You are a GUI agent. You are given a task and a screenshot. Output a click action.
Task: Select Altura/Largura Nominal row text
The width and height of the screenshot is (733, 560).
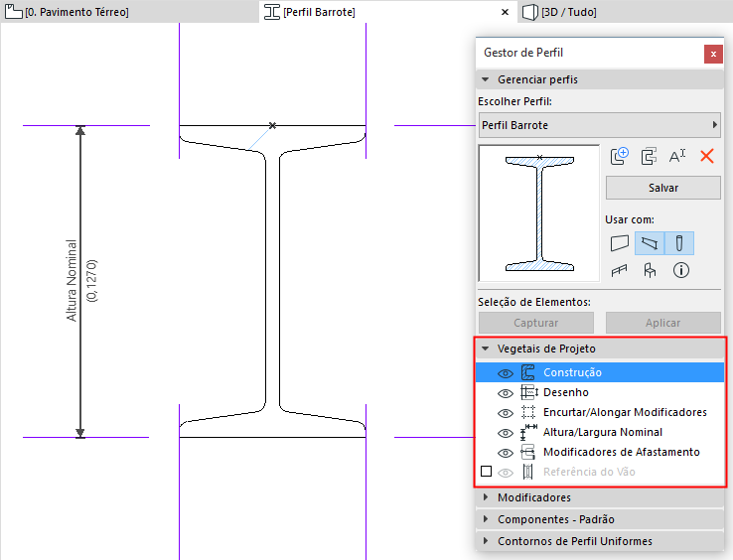603,432
